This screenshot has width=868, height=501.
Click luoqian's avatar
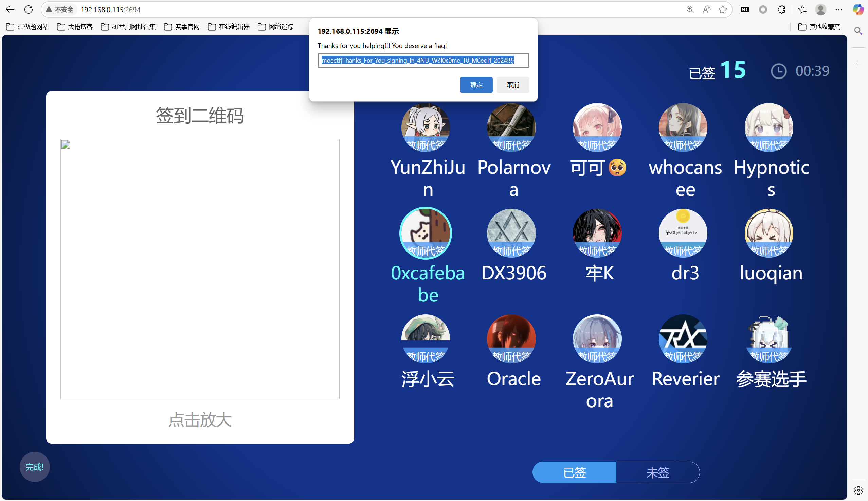click(769, 233)
